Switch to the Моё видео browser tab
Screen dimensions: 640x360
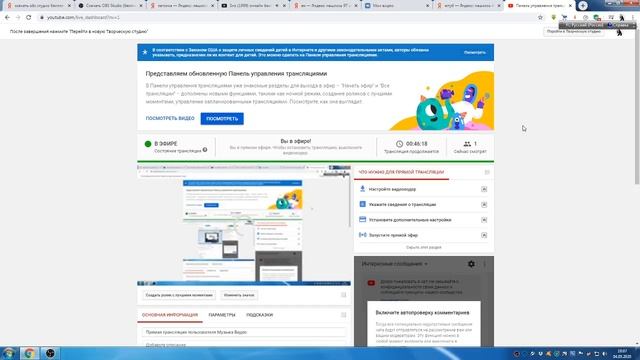click(396, 6)
